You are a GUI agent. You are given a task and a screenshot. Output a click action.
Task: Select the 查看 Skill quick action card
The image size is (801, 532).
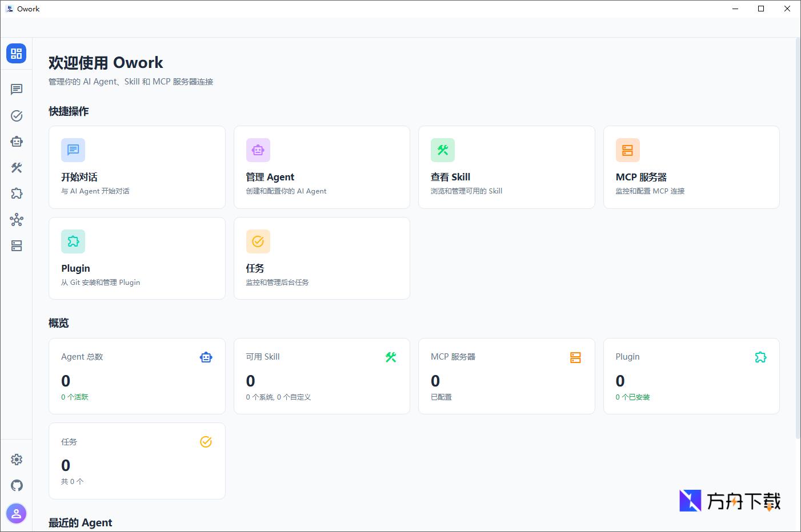tap(506, 167)
